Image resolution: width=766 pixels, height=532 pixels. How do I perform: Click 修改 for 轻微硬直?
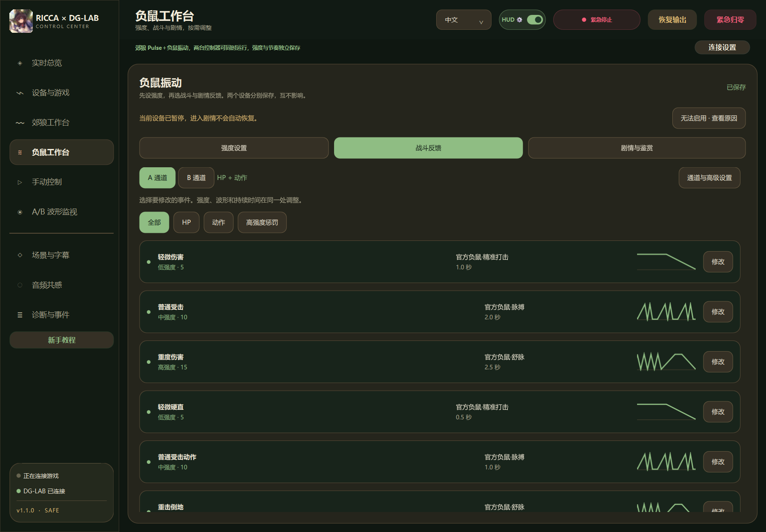click(x=718, y=412)
